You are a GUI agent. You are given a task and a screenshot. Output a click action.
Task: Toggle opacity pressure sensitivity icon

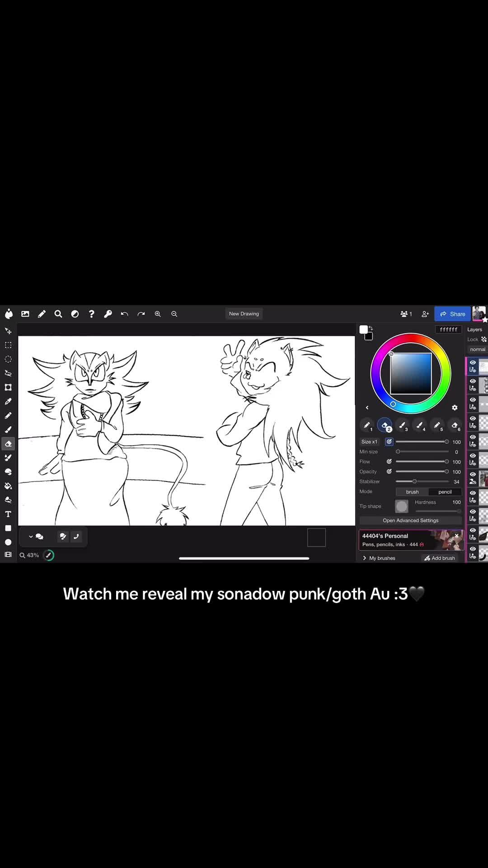[x=389, y=472]
